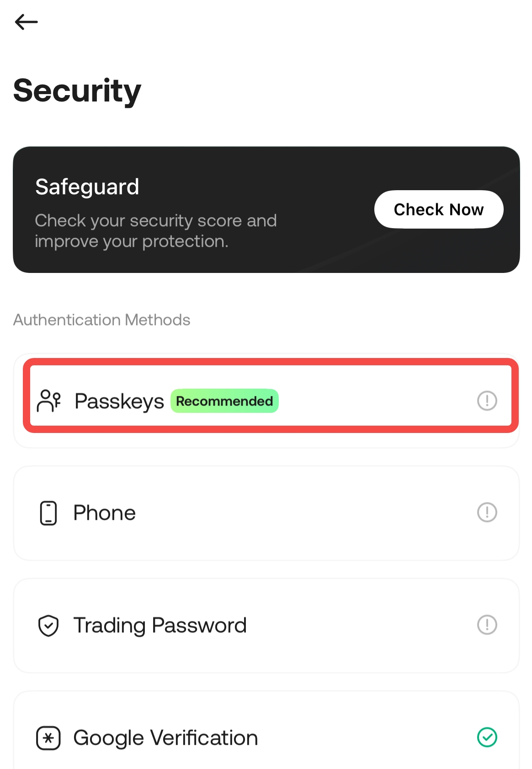Open the Passkeys authentication method

[120, 401]
